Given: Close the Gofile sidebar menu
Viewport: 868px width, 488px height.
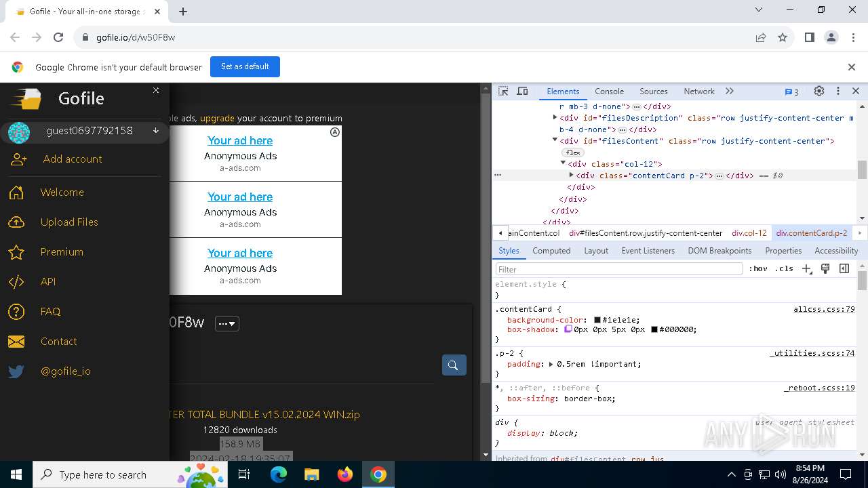Looking at the screenshot, I should [x=156, y=90].
